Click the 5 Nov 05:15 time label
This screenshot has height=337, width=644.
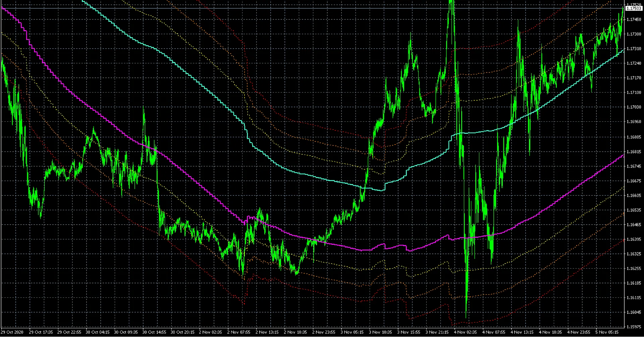point(607,332)
